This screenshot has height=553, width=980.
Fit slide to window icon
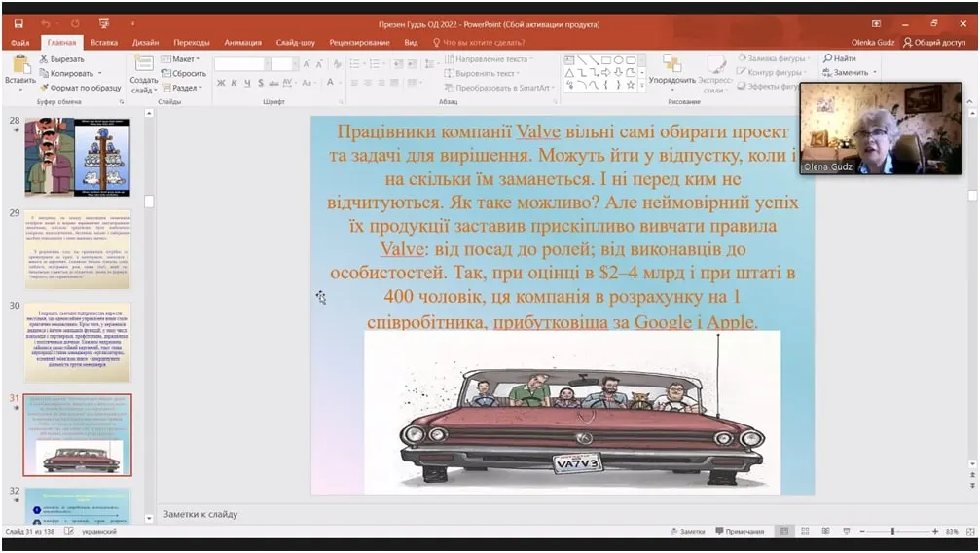[x=970, y=532]
